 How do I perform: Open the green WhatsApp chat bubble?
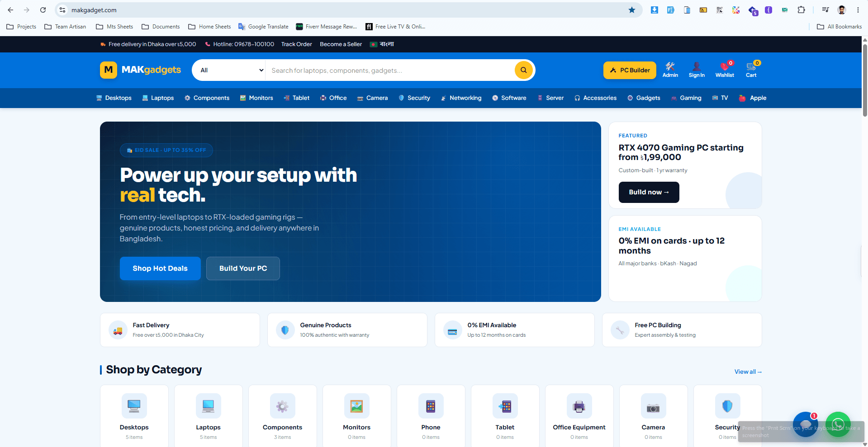tap(838, 424)
